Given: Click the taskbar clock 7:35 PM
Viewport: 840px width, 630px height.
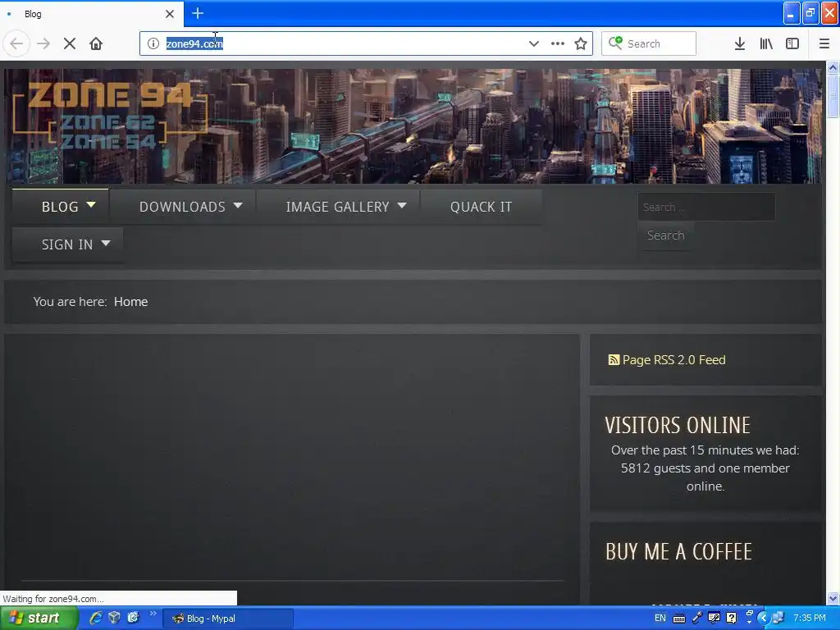Looking at the screenshot, I should [810, 618].
